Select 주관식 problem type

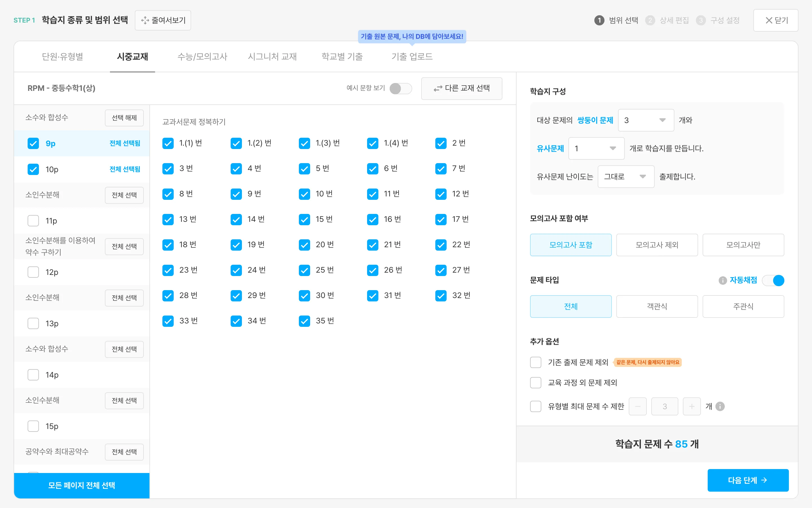[743, 306]
